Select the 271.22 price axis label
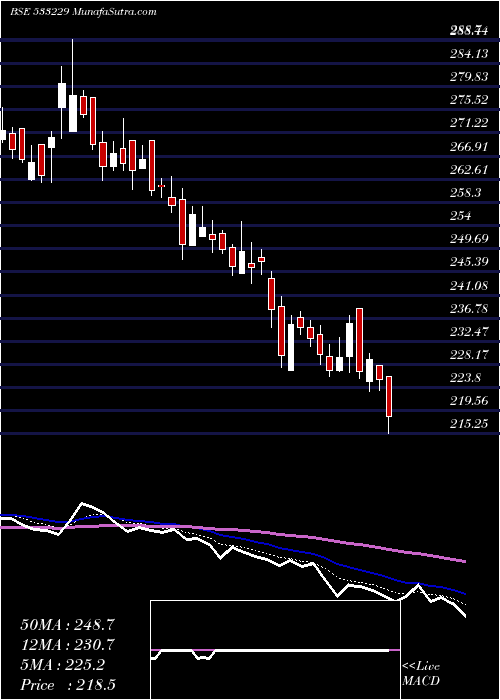500x700 pixels. 468,123
